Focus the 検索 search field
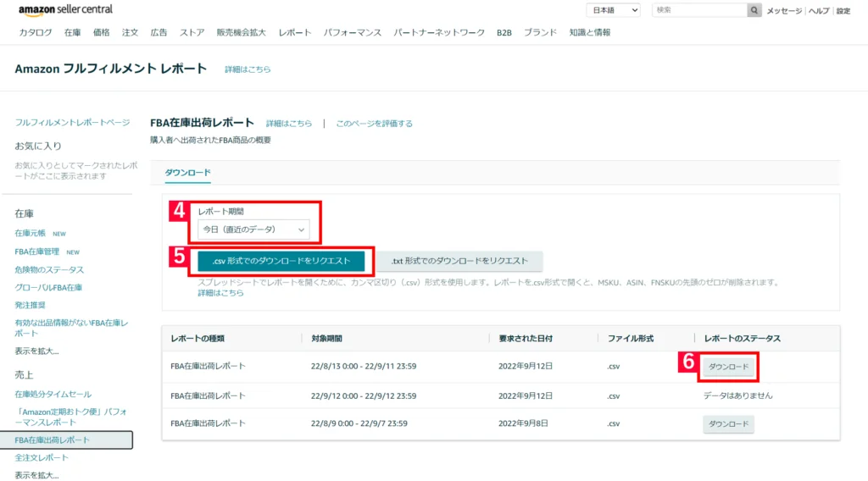 coord(699,10)
